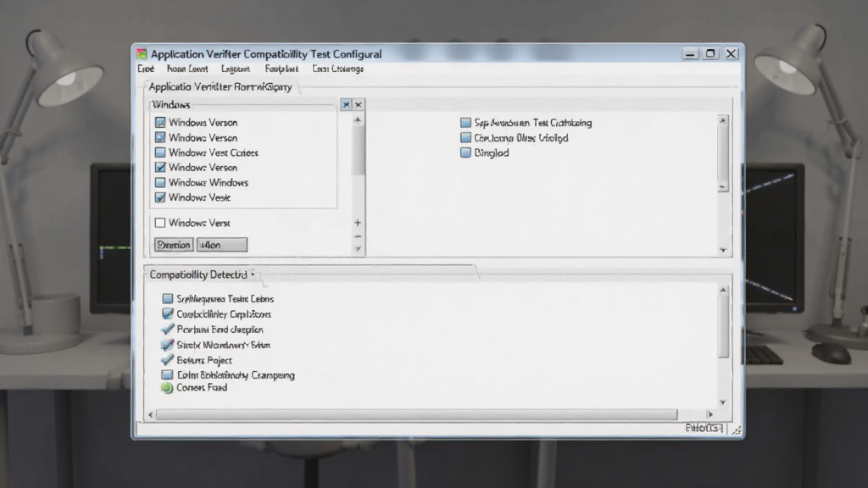Open the Foan Leent menu
This screenshot has height=488, width=868.
coord(187,69)
